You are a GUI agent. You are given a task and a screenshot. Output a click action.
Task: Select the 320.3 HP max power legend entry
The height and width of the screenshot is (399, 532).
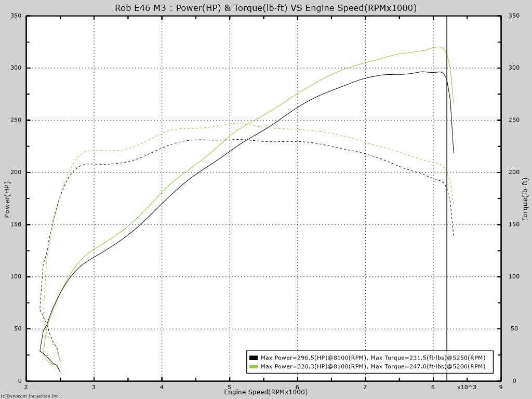tap(373, 367)
